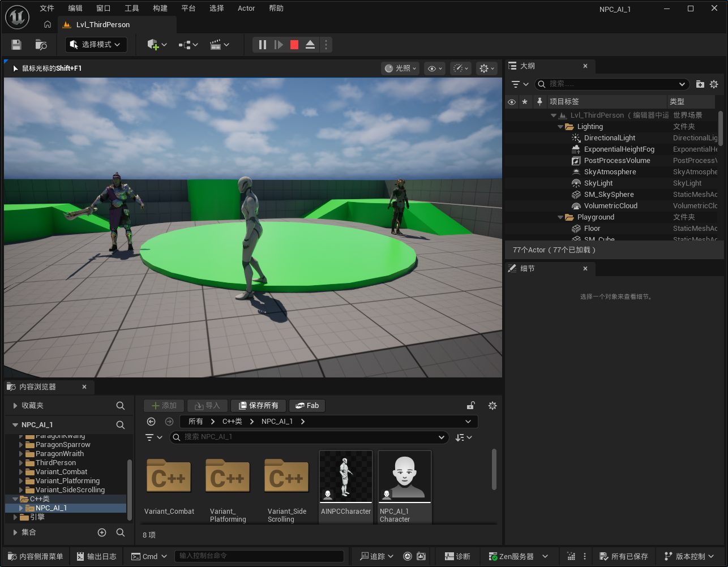Open Outliner settings gear
This screenshot has width=728, height=567.
point(714,84)
